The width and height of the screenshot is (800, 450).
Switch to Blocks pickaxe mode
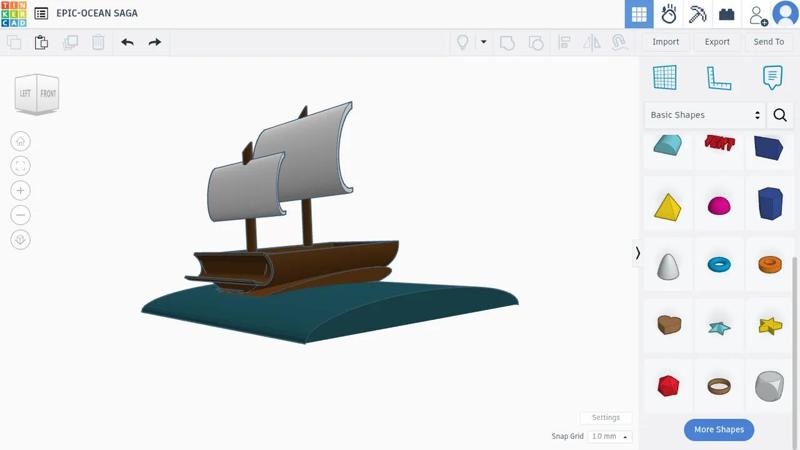pyautogui.click(x=697, y=14)
